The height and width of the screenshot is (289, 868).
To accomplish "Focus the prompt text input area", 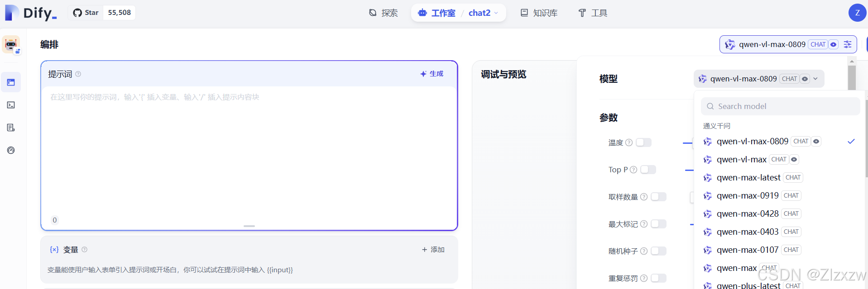I will tap(249, 154).
